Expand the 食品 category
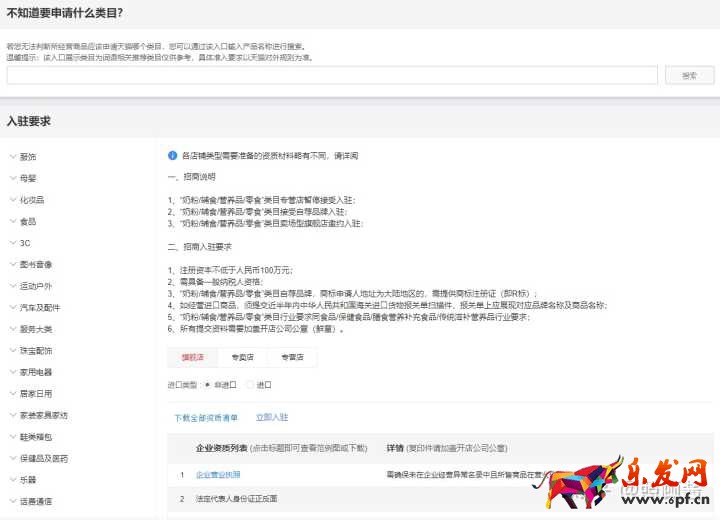 (28, 221)
